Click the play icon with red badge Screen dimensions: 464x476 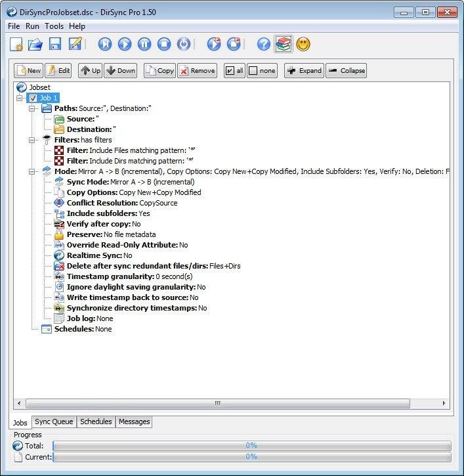(x=214, y=45)
